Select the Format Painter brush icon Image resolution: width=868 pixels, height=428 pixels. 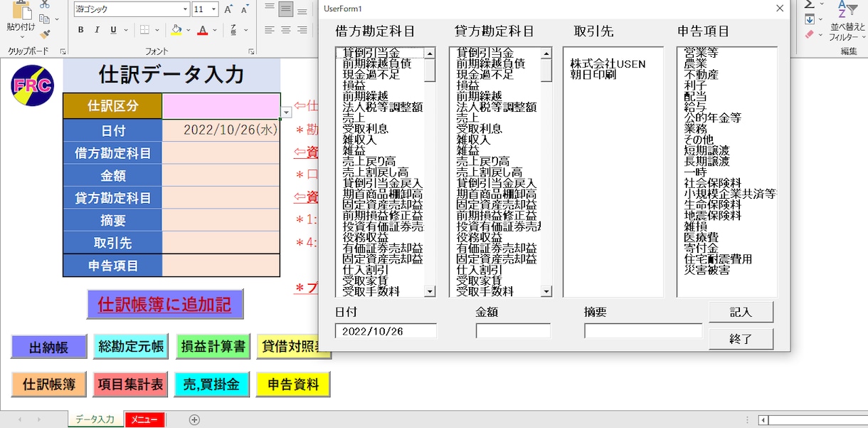click(x=45, y=33)
